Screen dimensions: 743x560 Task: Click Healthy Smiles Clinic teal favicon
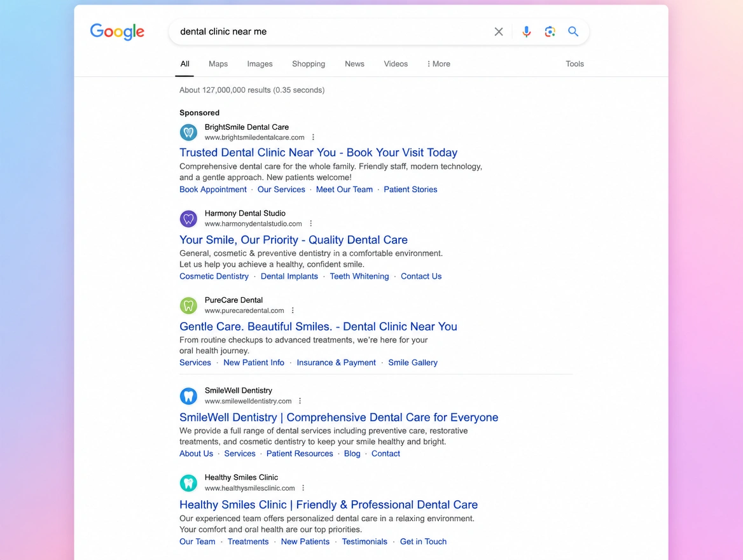(x=188, y=483)
